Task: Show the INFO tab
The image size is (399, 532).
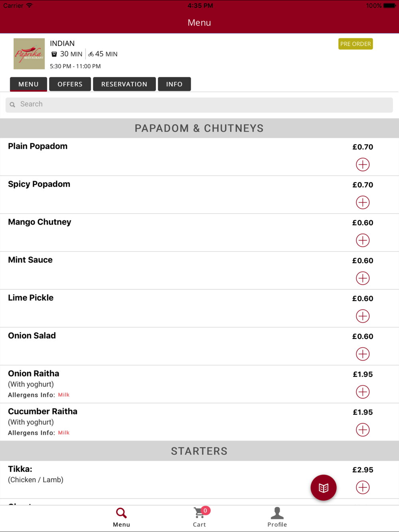Action: tap(174, 84)
